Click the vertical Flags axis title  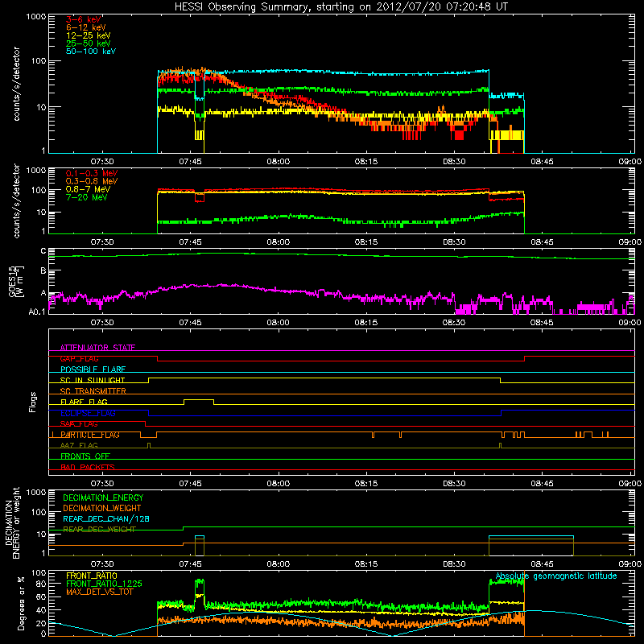tap(33, 402)
